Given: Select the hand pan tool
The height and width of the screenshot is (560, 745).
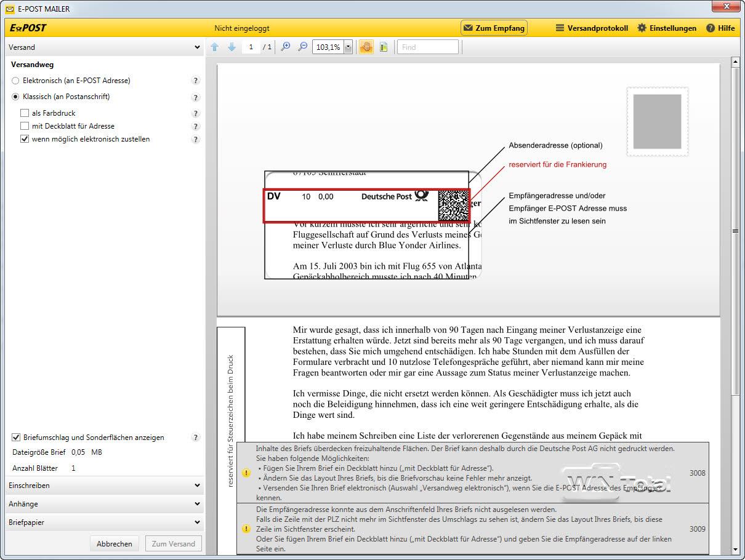Looking at the screenshot, I should coord(366,47).
